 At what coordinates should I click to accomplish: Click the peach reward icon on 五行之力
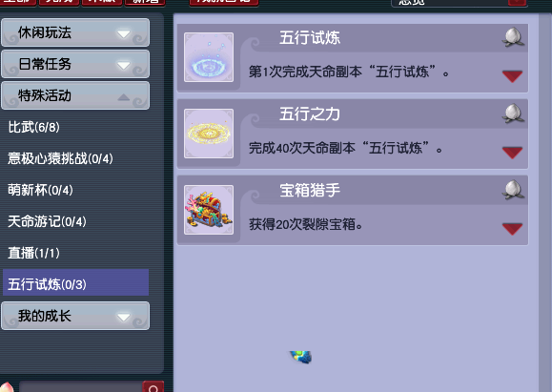pyautogui.click(x=513, y=113)
